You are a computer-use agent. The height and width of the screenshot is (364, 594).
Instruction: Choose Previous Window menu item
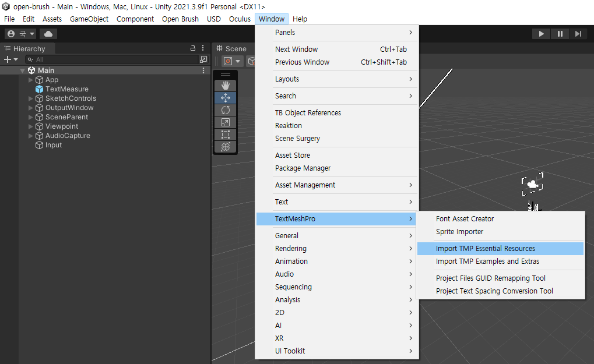(x=337, y=62)
